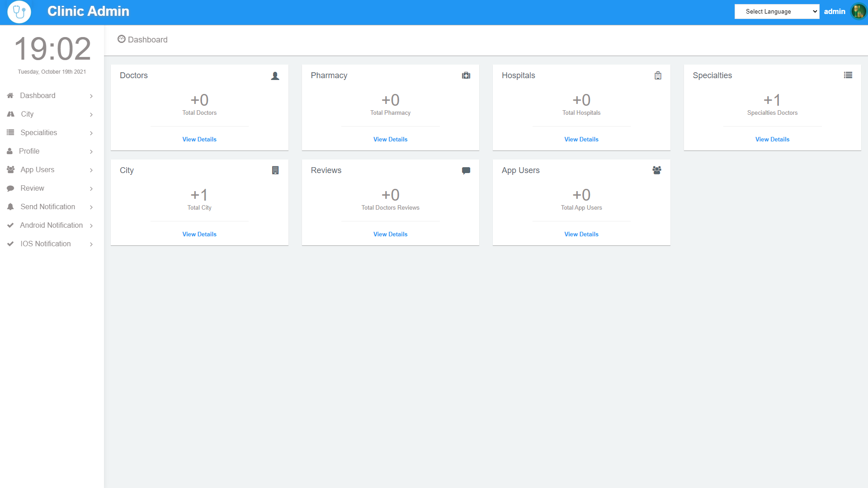The image size is (868, 488).
Task: Open Specialities in the sidebar menu
Action: point(38,133)
